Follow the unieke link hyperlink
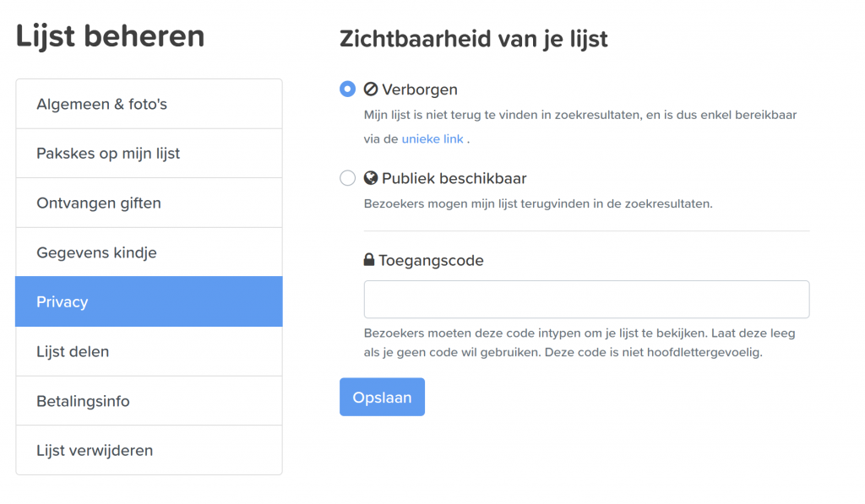Viewport: 865px width, 504px height. [x=432, y=139]
